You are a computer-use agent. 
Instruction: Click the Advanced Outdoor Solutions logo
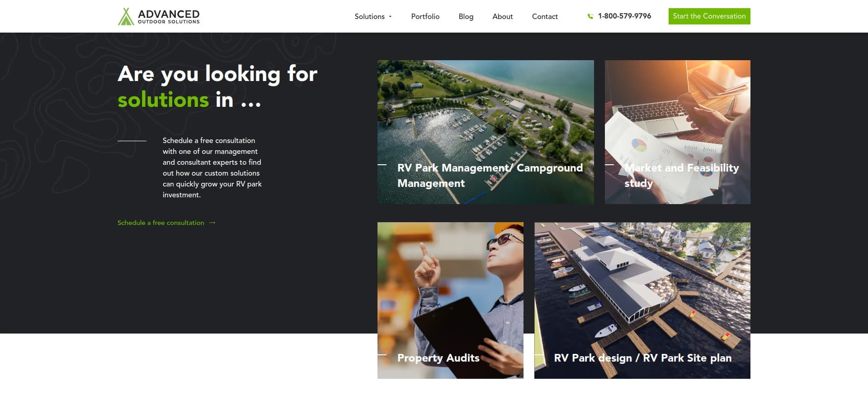(159, 16)
